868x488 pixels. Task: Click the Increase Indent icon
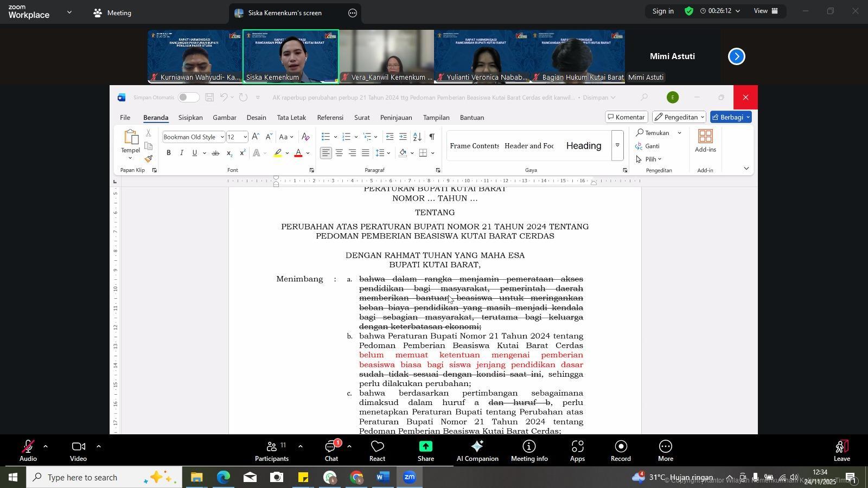[403, 137]
